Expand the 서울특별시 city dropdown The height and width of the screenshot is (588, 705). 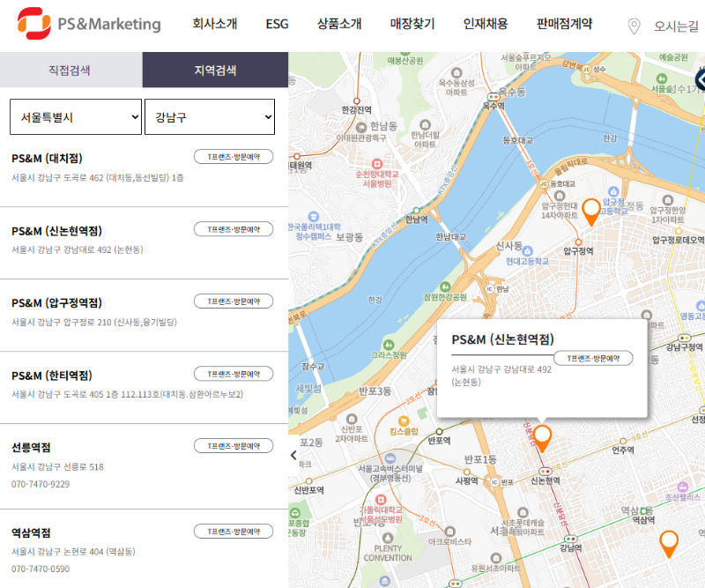pos(76,117)
